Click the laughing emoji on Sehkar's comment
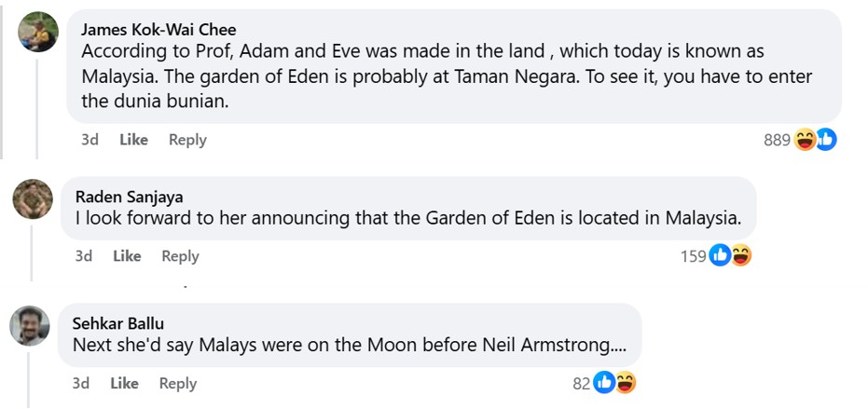 [626, 382]
